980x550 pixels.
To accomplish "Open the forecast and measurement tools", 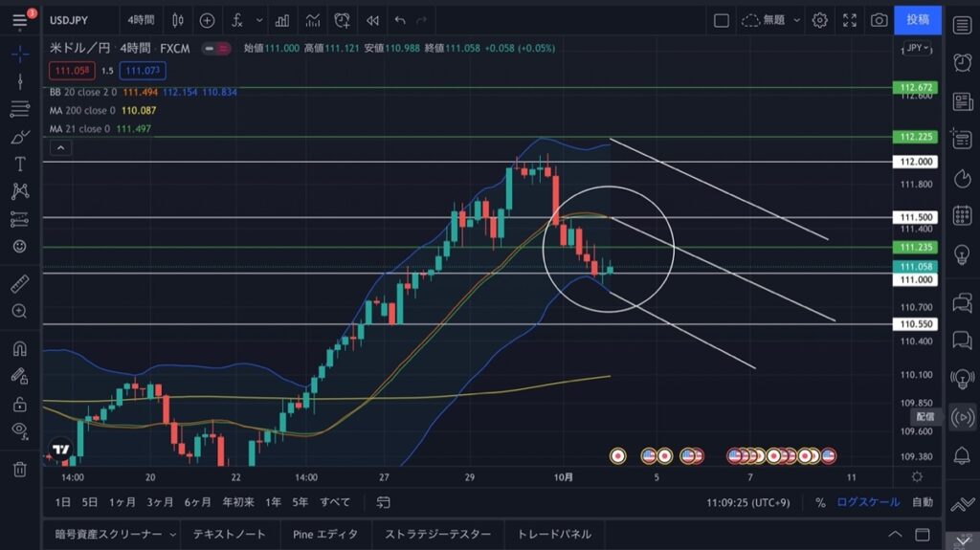I will point(20,219).
